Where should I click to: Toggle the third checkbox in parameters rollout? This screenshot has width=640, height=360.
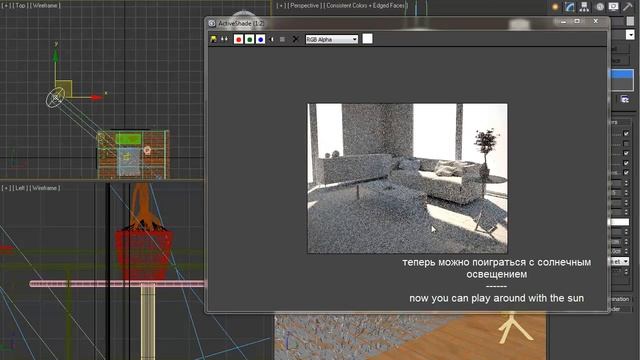point(627,153)
